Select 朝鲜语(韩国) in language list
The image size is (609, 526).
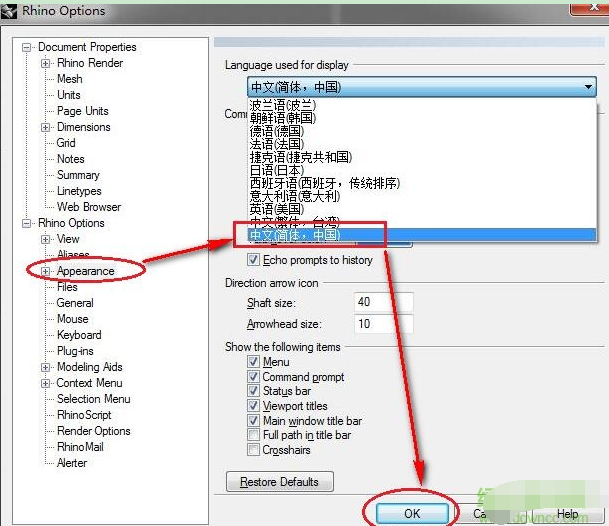point(422,118)
